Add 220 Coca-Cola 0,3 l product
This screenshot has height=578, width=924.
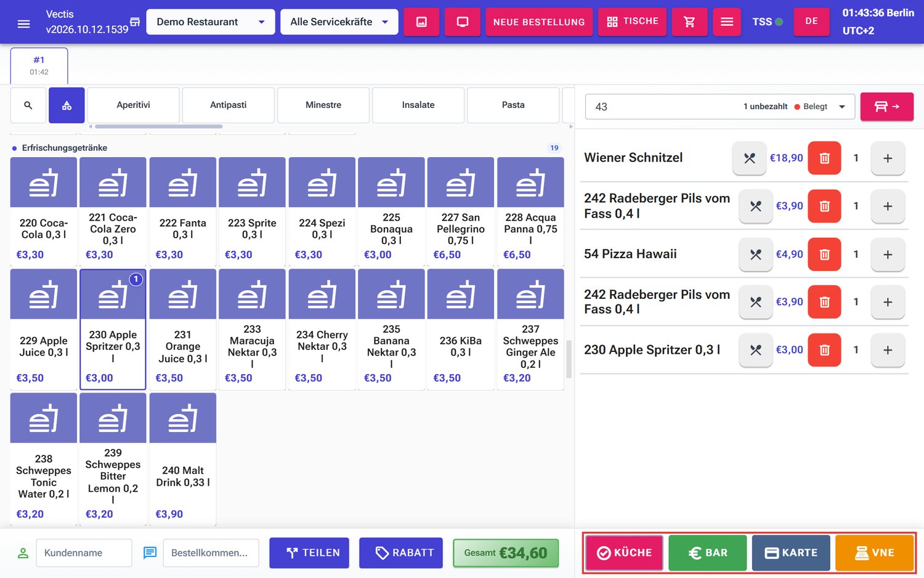pos(44,211)
